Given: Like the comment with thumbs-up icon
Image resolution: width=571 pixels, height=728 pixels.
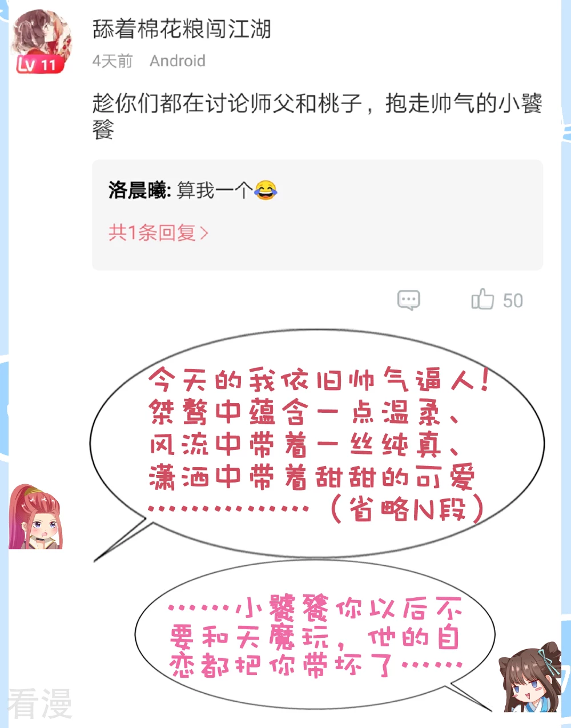Looking at the screenshot, I should [482, 299].
